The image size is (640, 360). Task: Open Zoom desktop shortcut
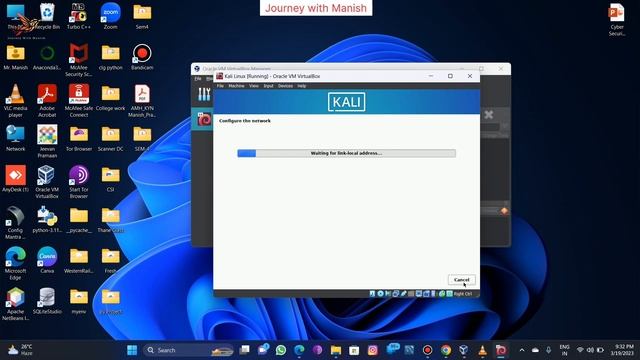point(111,17)
